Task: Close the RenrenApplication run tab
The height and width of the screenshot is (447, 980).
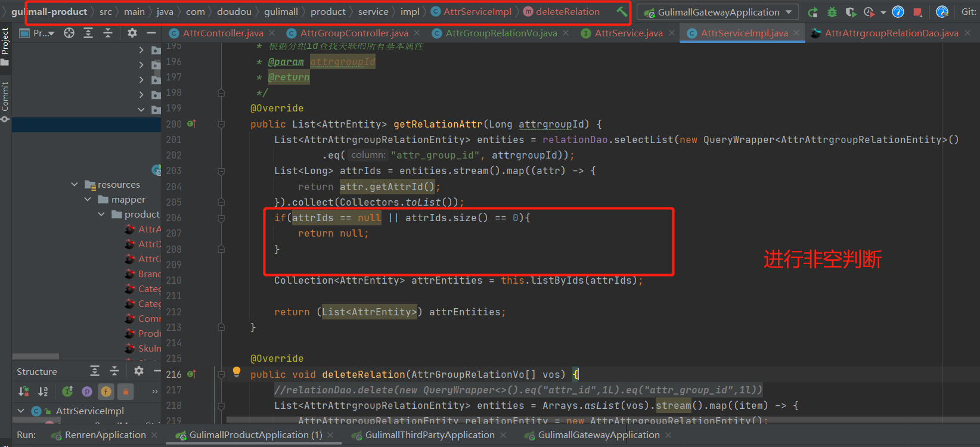Action: pyautogui.click(x=154, y=435)
